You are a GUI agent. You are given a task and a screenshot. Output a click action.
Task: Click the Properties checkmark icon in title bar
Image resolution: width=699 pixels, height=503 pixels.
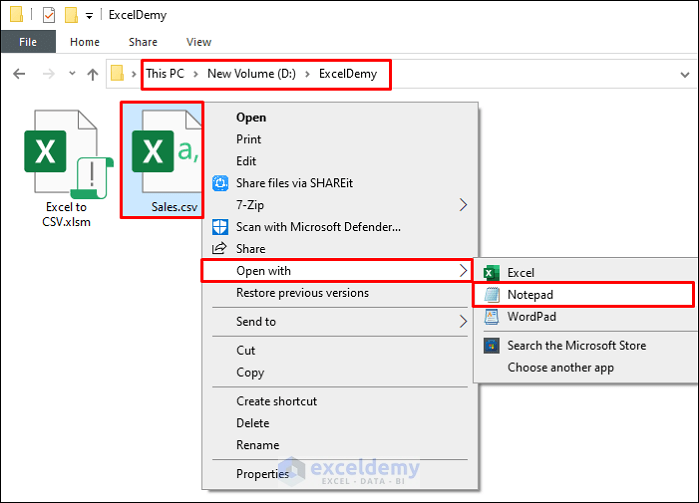click(x=49, y=15)
